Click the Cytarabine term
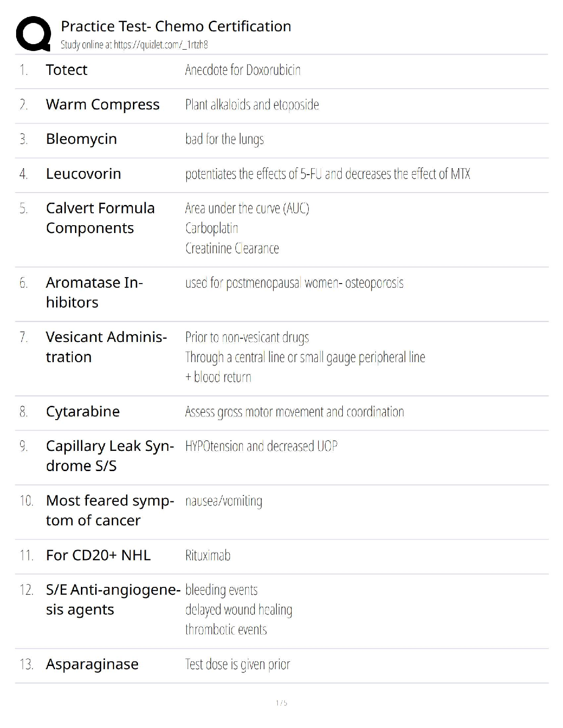Viewport: 563px width, 728px height. 83,411
